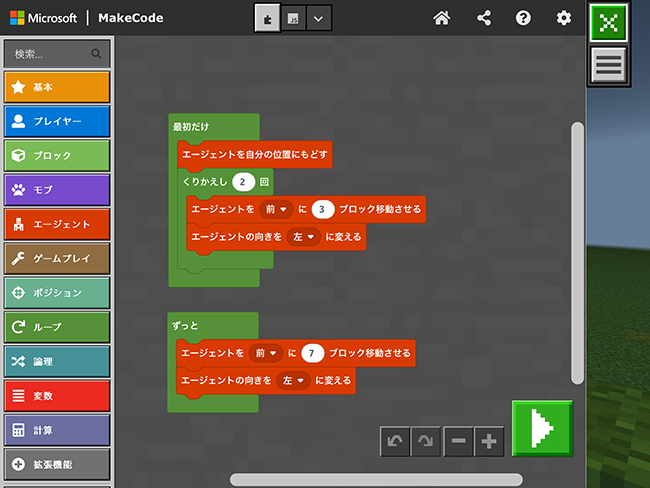The width and height of the screenshot is (650, 488).
Task: Click the Undo arrow button
Action: [x=395, y=442]
